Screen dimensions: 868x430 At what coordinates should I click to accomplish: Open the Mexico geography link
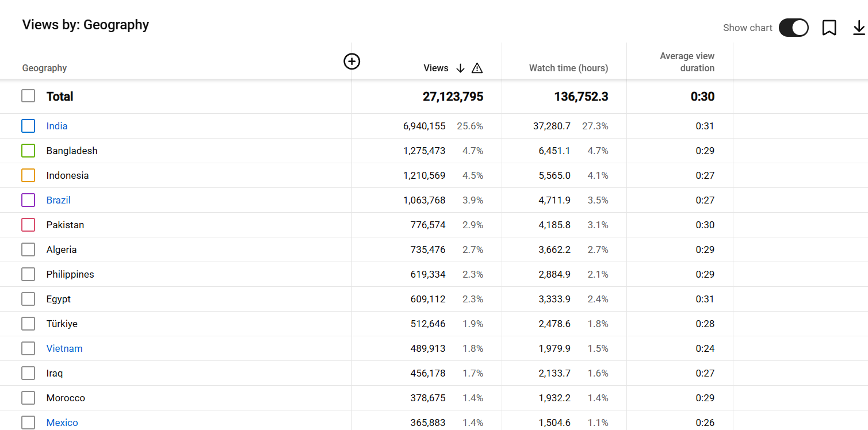pyautogui.click(x=62, y=423)
